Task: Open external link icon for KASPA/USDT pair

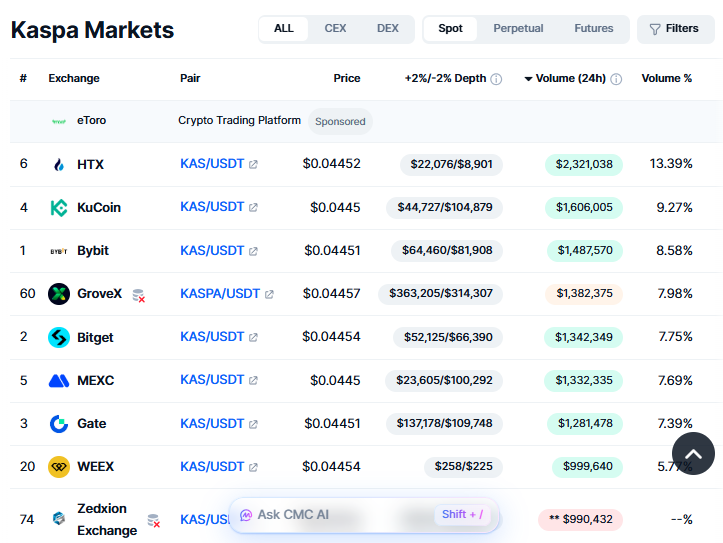Action: point(269,294)
